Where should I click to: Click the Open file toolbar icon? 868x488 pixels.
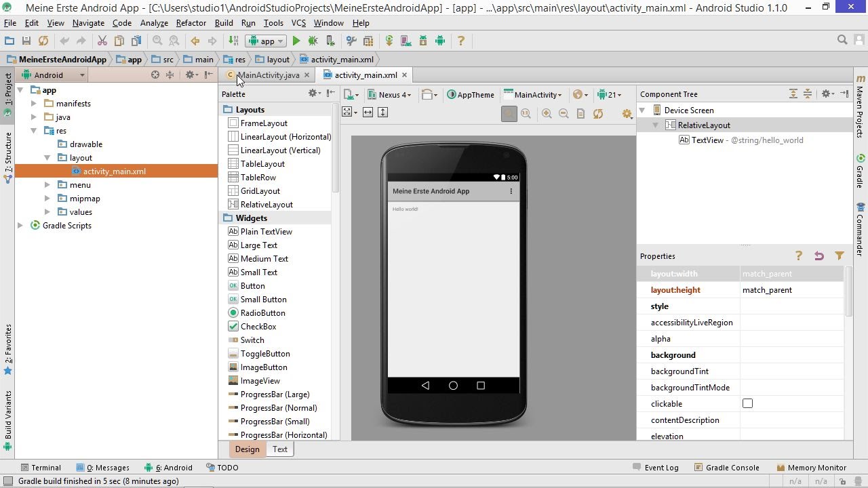[9, 41]
